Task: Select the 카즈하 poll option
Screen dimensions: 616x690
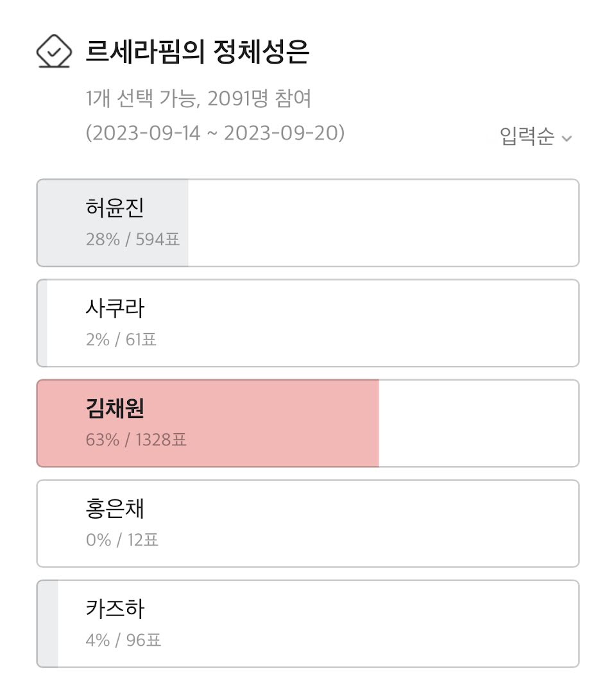Action: pyautogui.click(x=308, y=624)
